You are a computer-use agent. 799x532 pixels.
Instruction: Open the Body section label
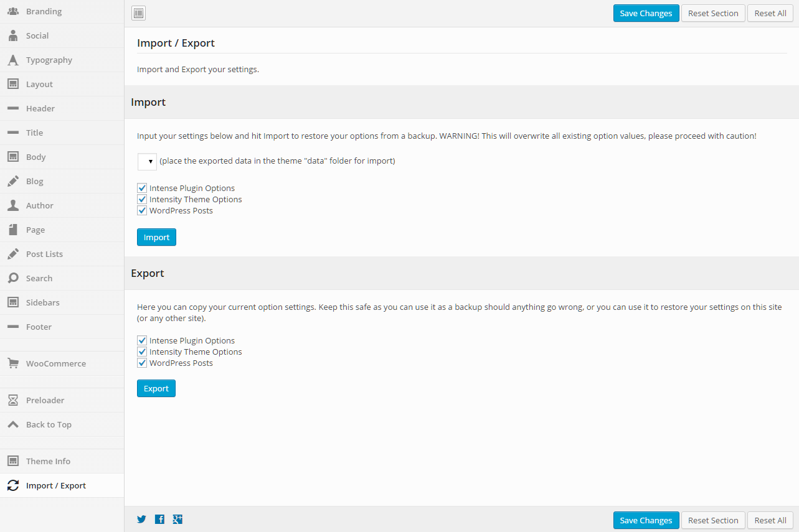tap(36, 157)
